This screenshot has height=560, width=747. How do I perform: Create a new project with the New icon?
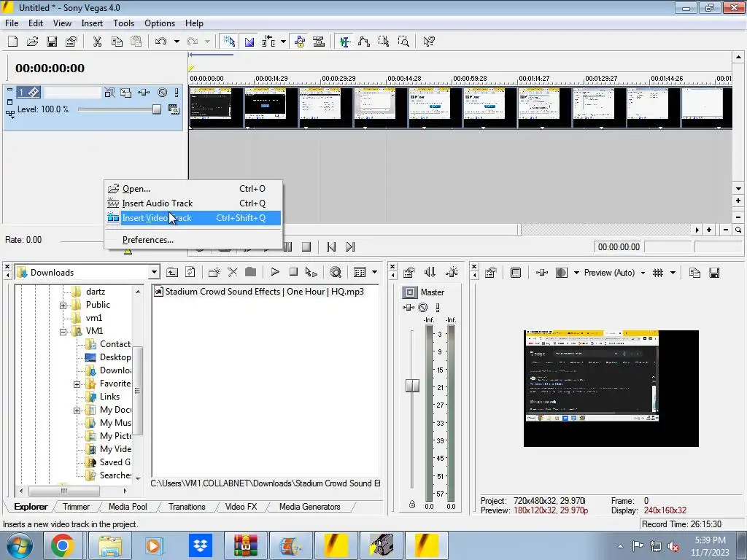[x=13, y=42]
